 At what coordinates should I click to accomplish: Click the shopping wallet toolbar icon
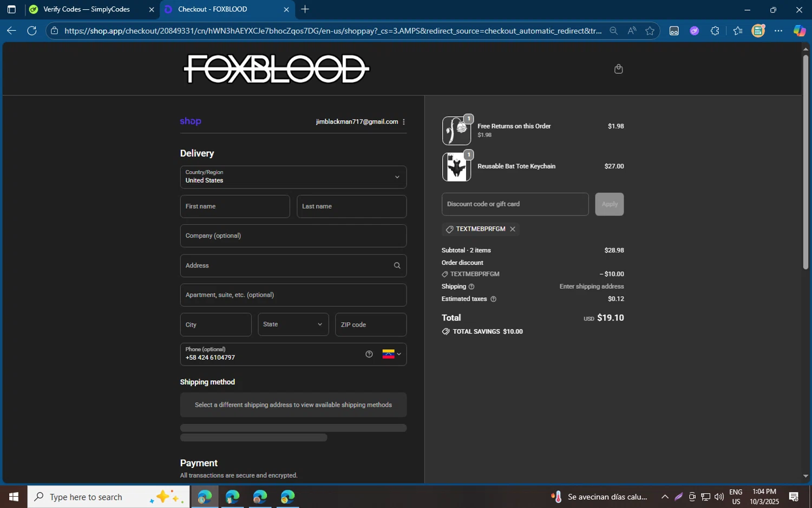[758, 31]
